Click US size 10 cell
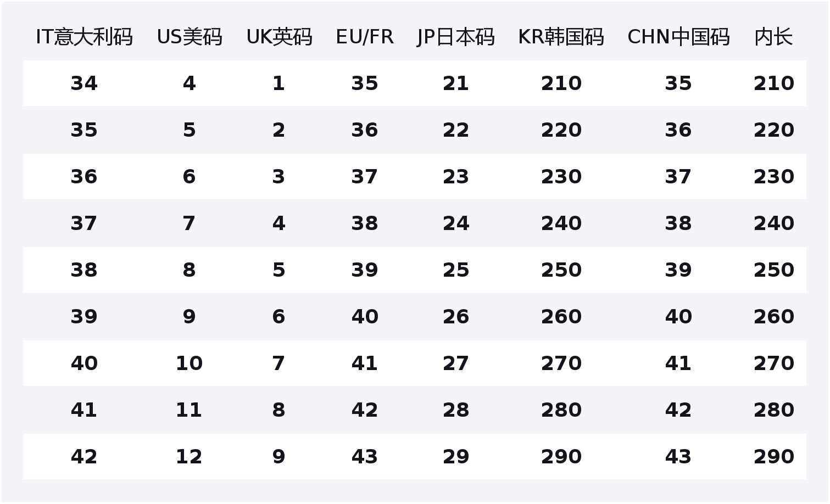This screenshot has width=830, height=504. (189, 363)
